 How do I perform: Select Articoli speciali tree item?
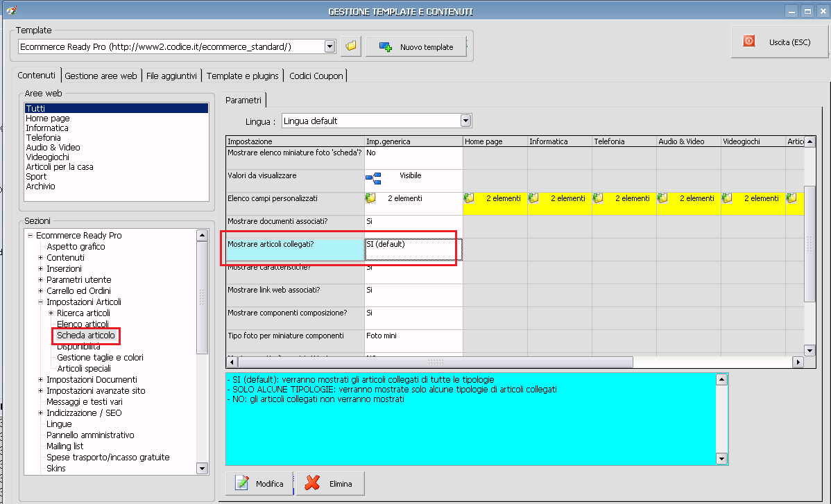pos(84,369)
